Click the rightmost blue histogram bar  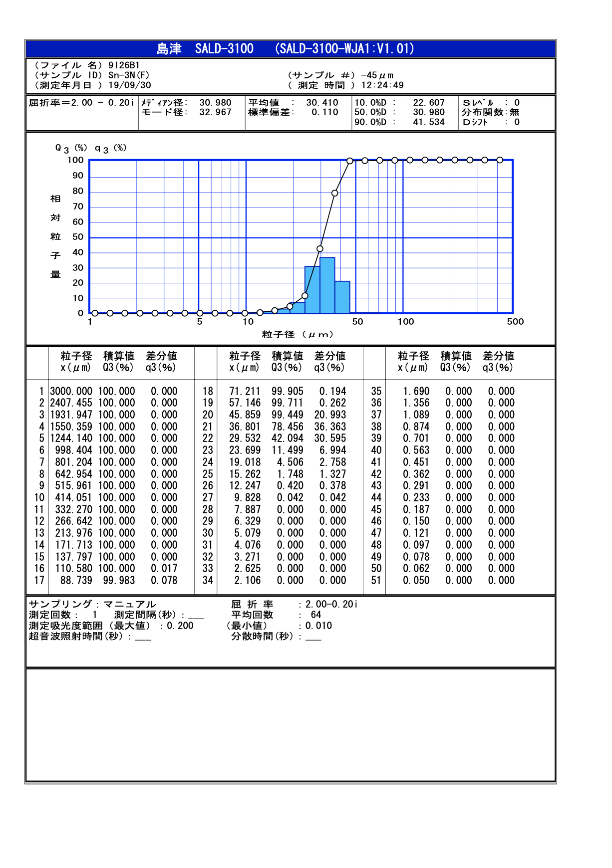point(342,297)
